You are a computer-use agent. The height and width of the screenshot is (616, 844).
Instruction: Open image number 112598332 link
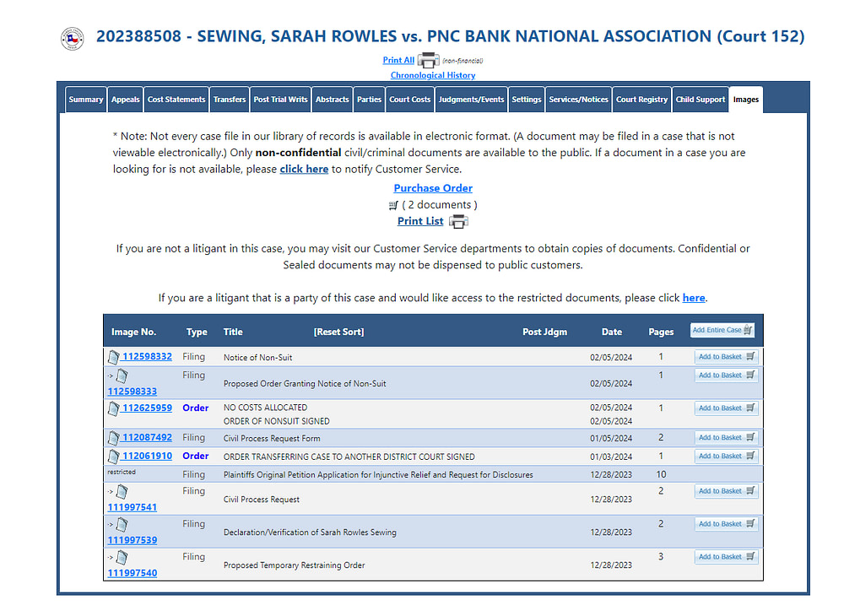tap(147, 357)
